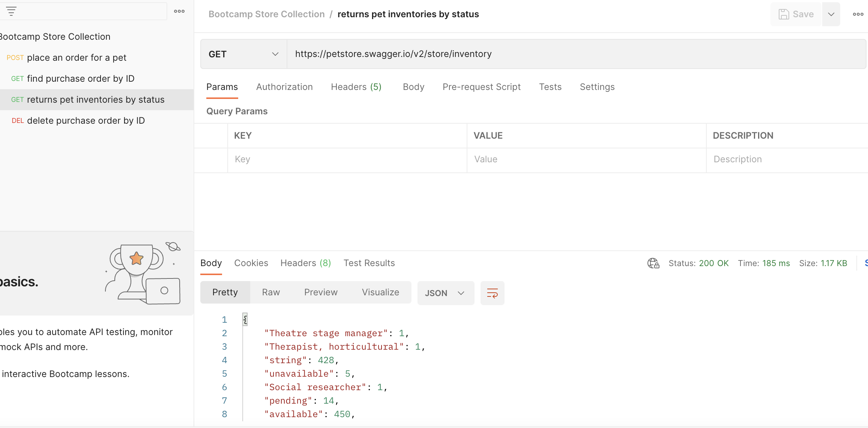Open the Bootcamp Store Collection breadcrumb
The width and height of the screenshot is (868, 428).
(266, 14)
